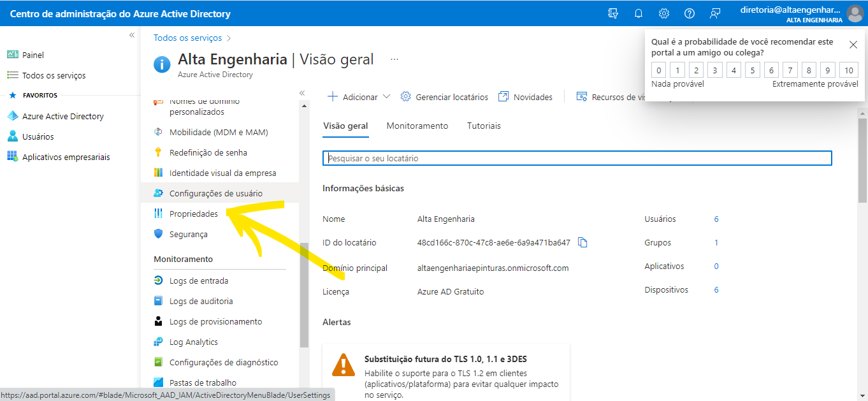Close the recommendation survey popup
This screenshot has width=868, height=401.
click(853, 44)
